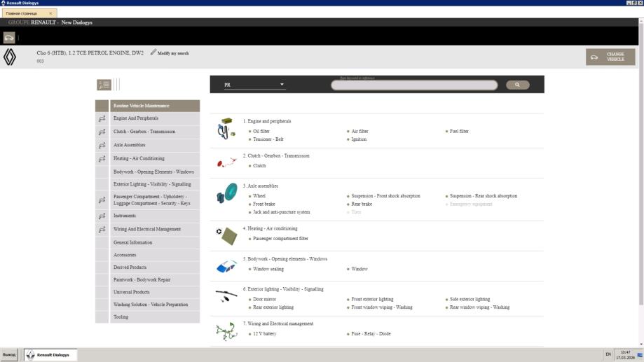Click the icon beside Axle Assemblies

102,146
